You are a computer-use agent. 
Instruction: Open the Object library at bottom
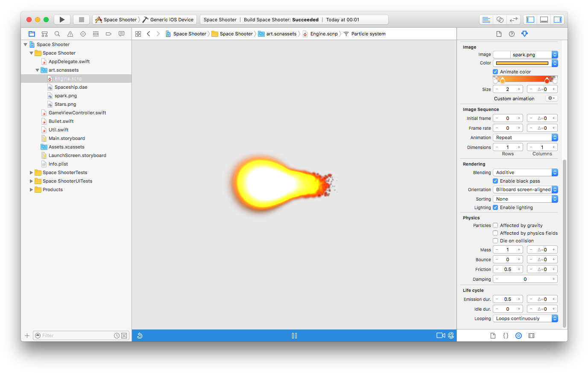coord(518,335)
